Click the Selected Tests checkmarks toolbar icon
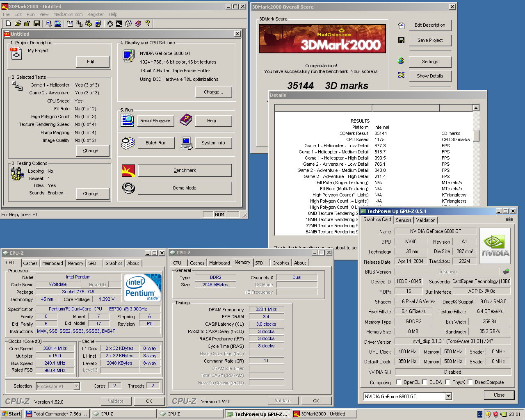Viewport: 525px width, 420px height. 79,24
